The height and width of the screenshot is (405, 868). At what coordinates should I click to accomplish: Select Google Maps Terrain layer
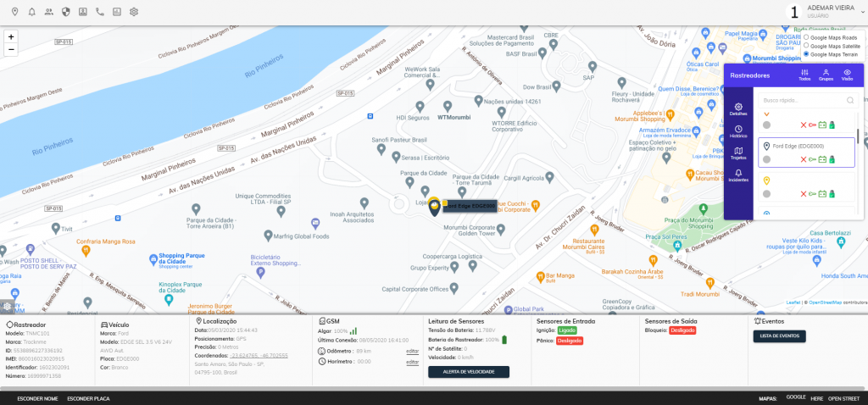pyautogui.click(x=806, y=54)
